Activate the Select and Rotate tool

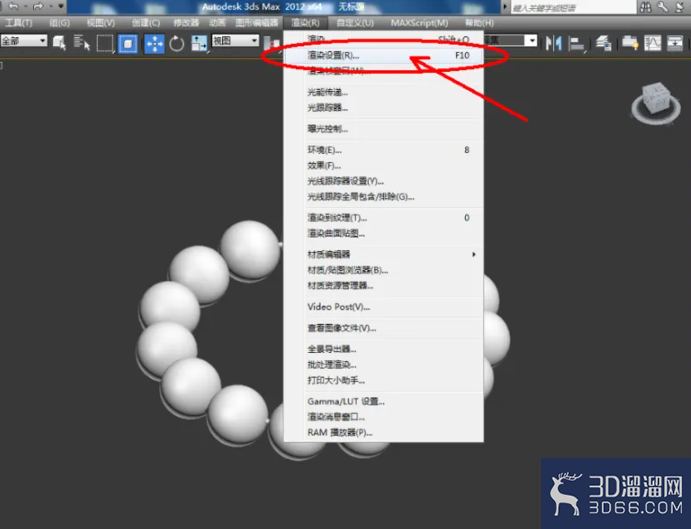click(x=176, y=44)
